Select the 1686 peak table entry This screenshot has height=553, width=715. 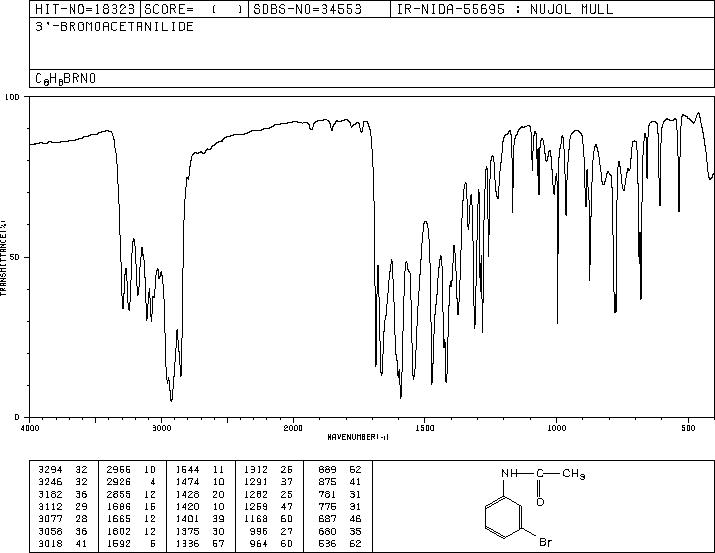pos(131,506)
